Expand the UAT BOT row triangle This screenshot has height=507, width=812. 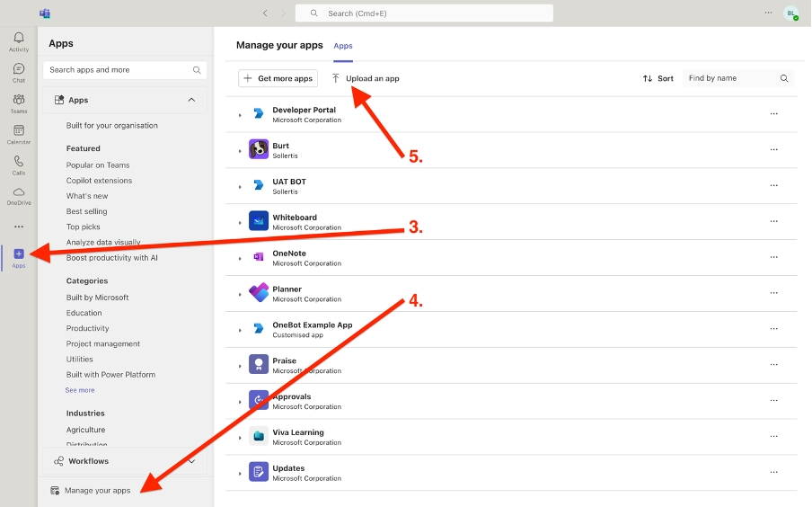pos(240,187)
